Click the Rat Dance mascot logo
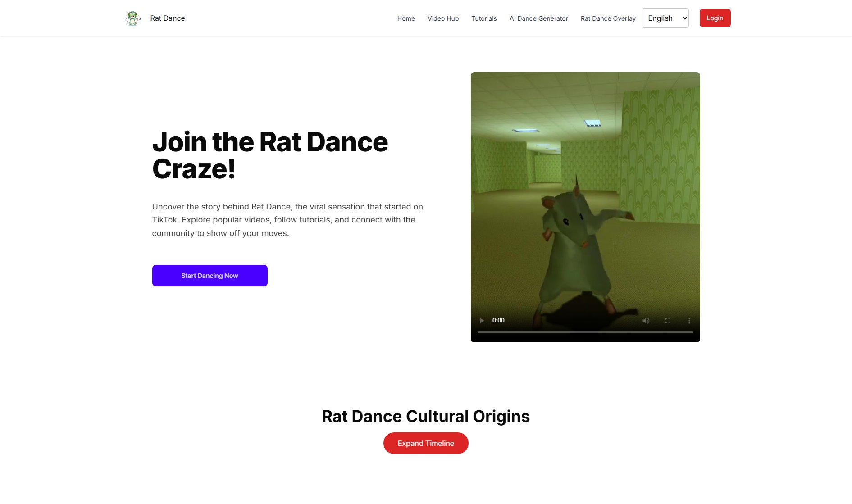852x504 pixels. (x=132, y=18)
